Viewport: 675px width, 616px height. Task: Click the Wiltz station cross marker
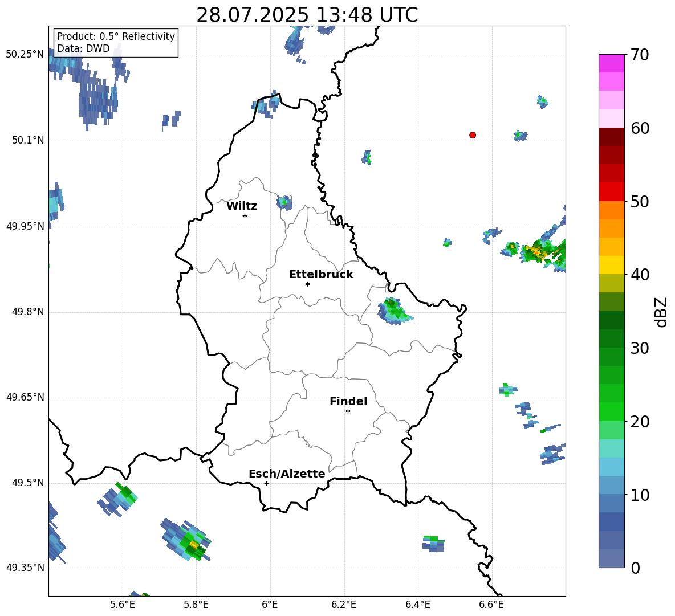pos(245,215)
